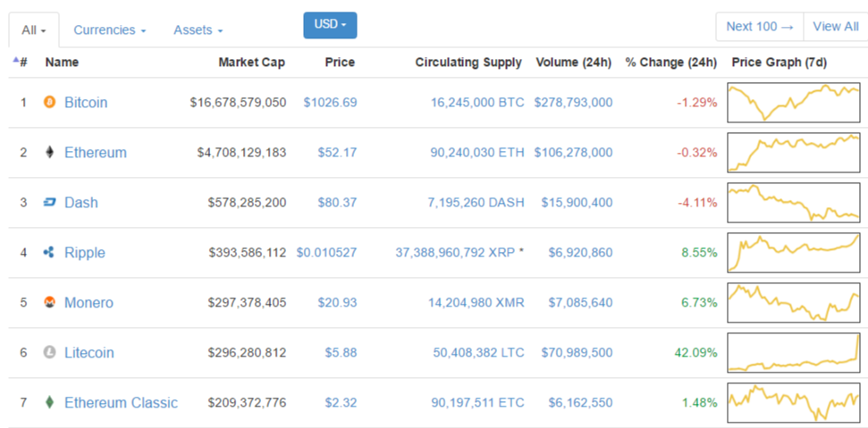This screenshot has height=428, width=868.
Task: Click the Ripple logo icon
Action: (x=49, y=253)
